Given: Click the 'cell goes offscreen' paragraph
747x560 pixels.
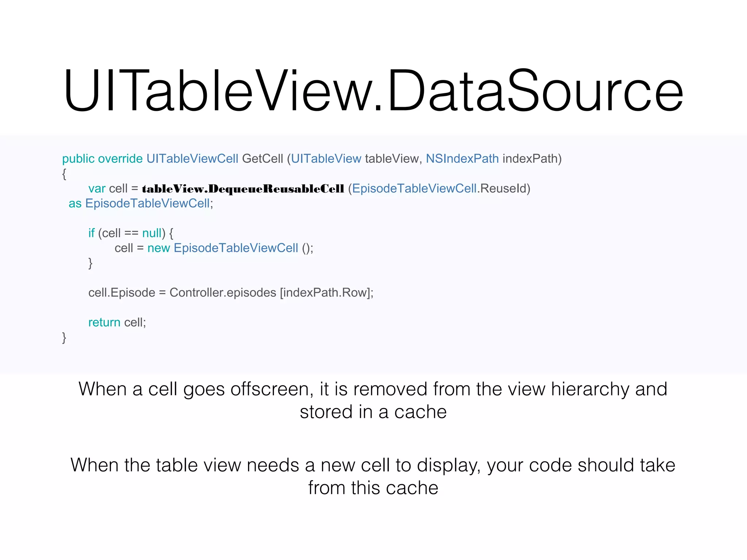Looking at the screenshot, I should [x=373, y=400].
